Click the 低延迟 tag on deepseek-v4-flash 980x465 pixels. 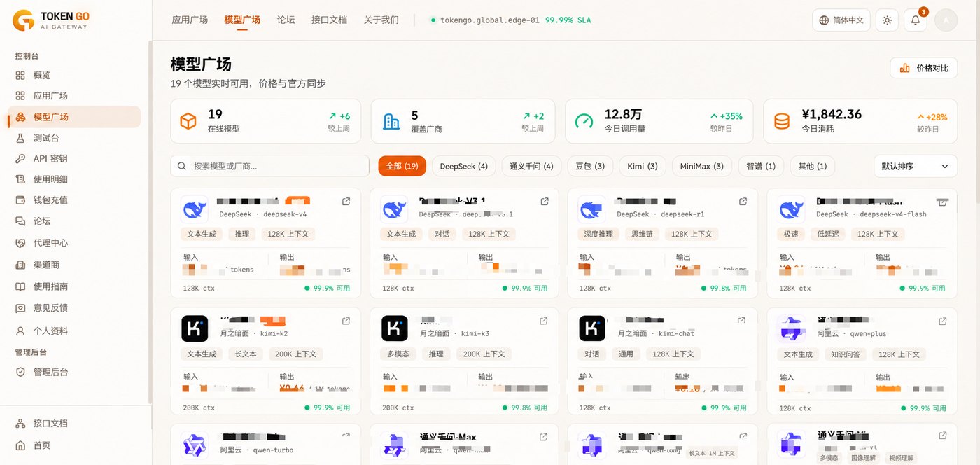coord(828,234)
